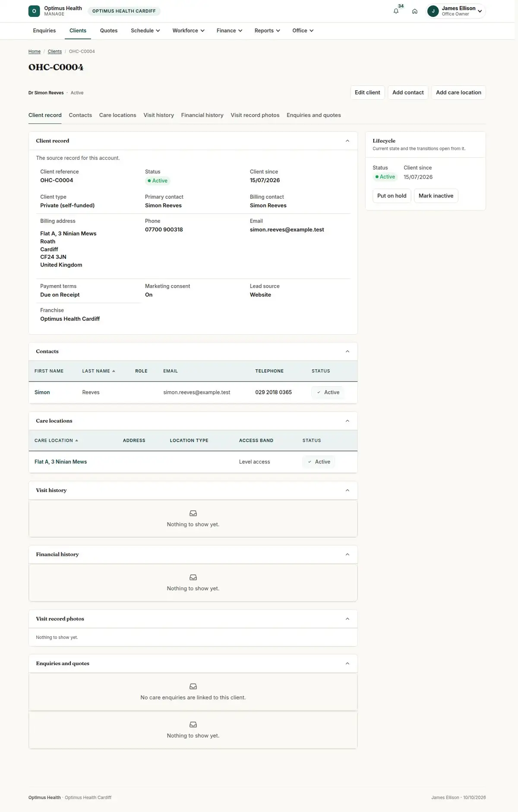Collapse the Visit record photos section
The image size is (518, 812).
coord(347,619)
